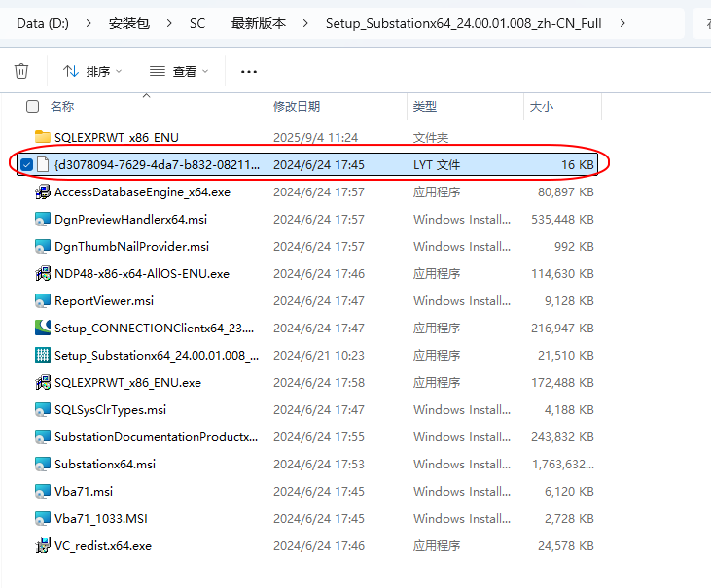Screen dimensions: 711x588
Task: Click the ReportViewer.msi icon
Action: (x=43, y=300)
